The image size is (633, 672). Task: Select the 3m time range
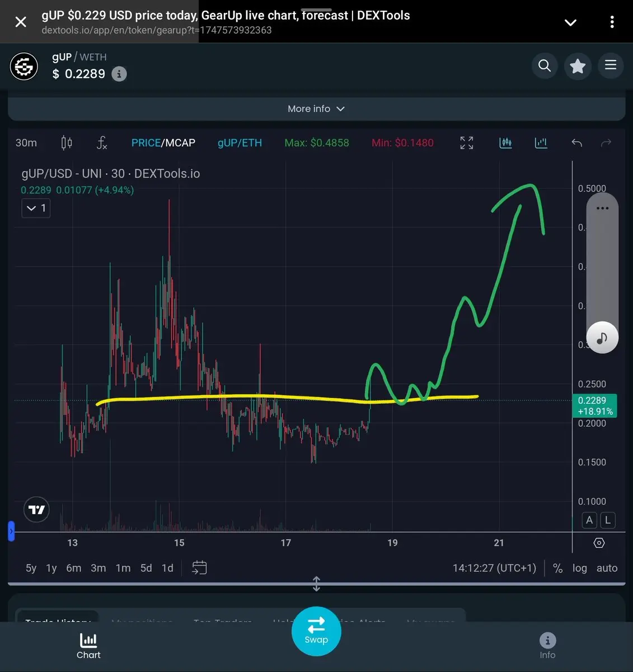tap(98, 568)
